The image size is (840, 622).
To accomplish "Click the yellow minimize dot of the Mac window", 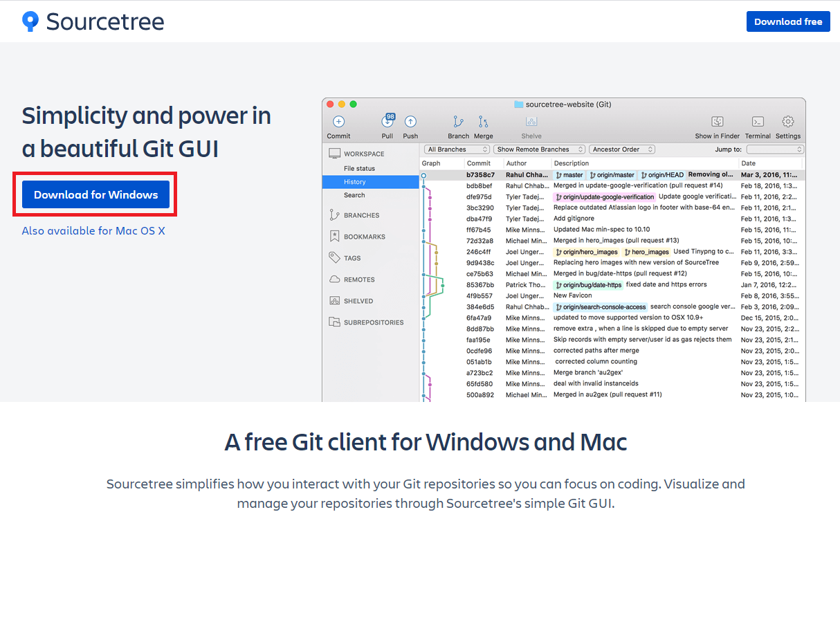I will click(x=341, y=104).
